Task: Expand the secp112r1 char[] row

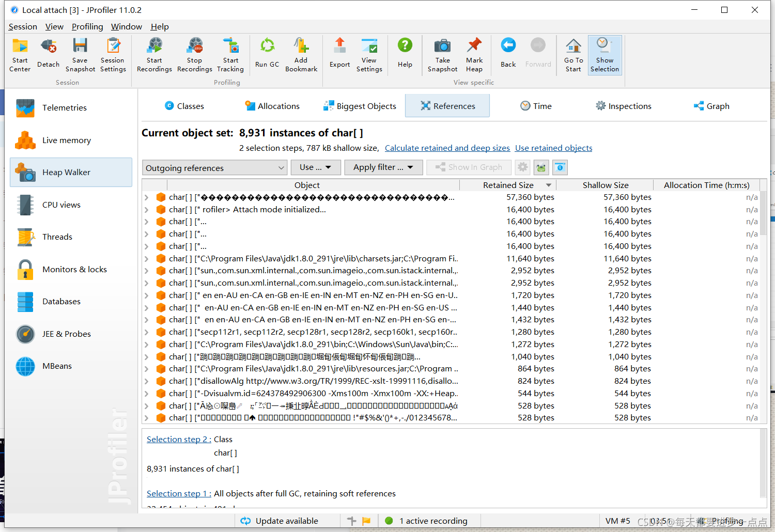Action: [147, 332]
